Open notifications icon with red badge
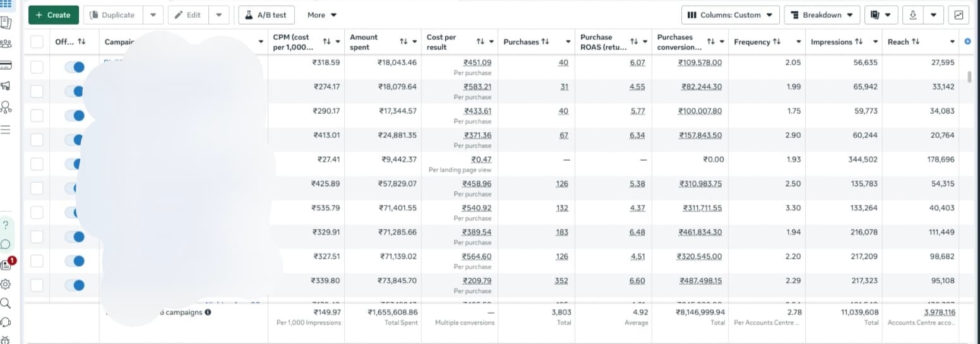Screen dimensions: 980x344 (7, 264)
